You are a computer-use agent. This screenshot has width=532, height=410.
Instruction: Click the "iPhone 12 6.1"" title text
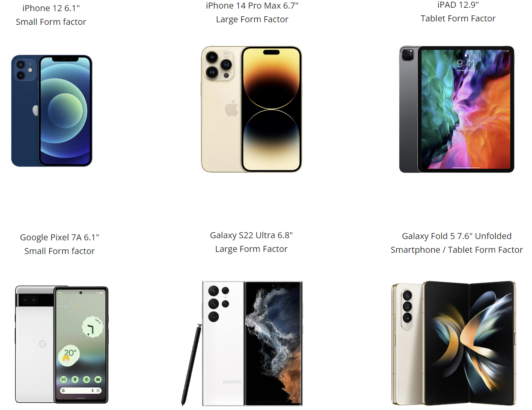51,8
